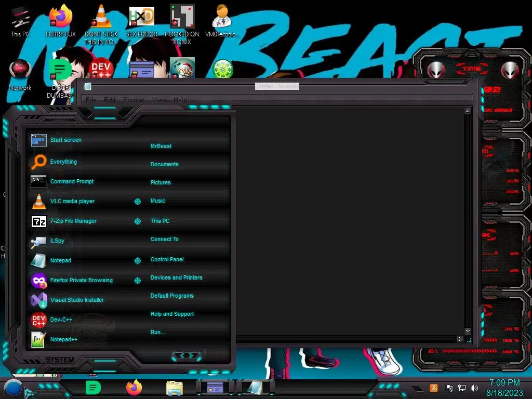
Task: Select This PC desktop icon
Action: pos(20,21)
